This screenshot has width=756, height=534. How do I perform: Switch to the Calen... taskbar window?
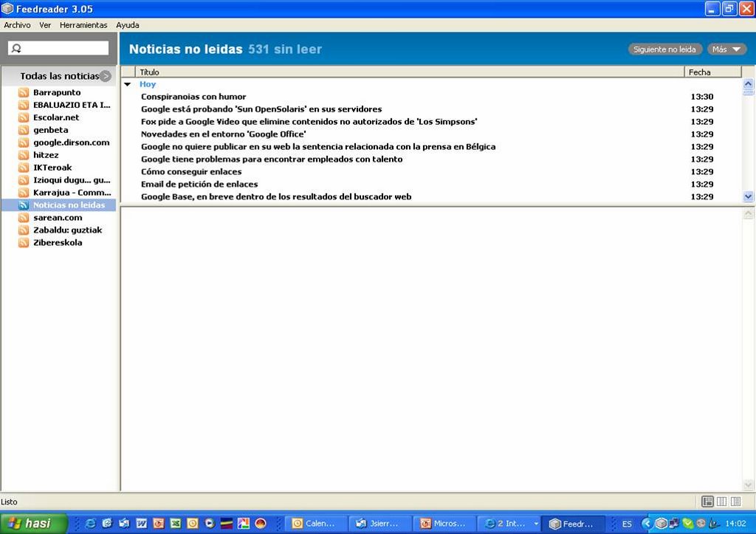317,524
